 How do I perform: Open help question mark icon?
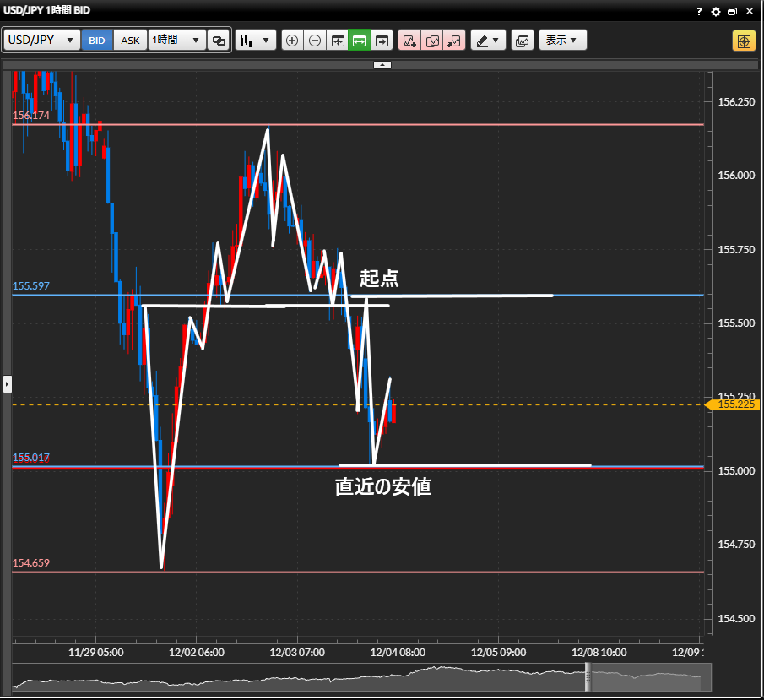[699, 11]
